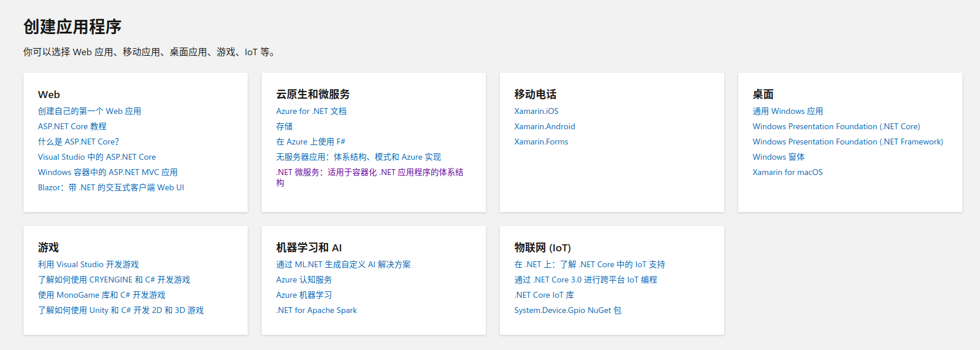Click the '云原生和微服务' card heading
Viewport: 980px width, 350px height.
pos(313,95)
